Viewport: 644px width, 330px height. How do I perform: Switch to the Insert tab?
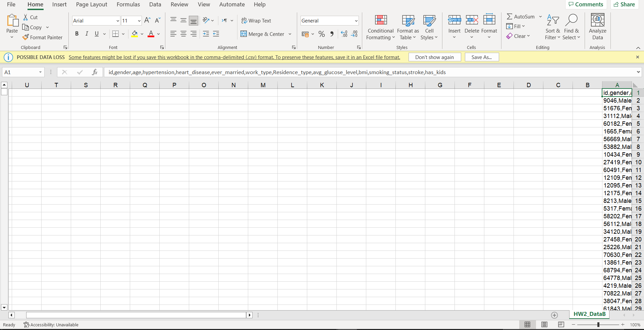point(59,4)
